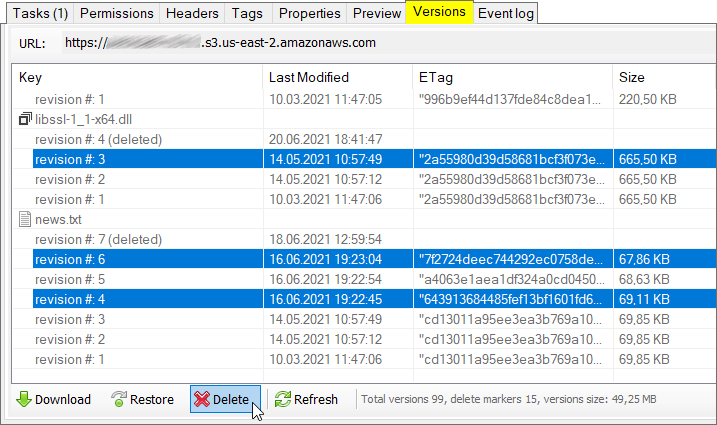Click the date 16.06.2021 19:22:45
717x425 pixels.
point(326,299)
